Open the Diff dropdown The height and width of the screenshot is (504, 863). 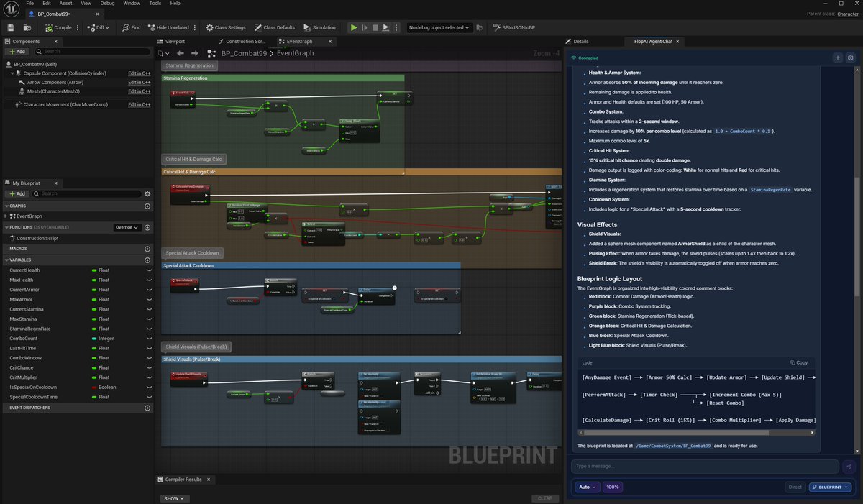(x=99, y=27)
